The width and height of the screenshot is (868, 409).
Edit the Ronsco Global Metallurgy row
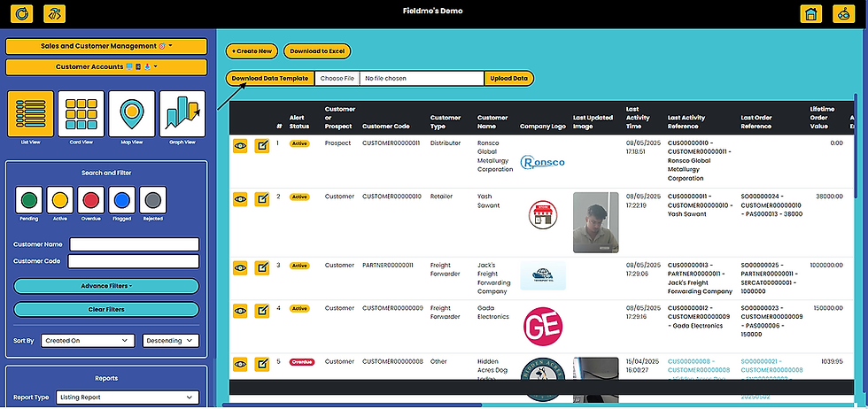[262, 145]
